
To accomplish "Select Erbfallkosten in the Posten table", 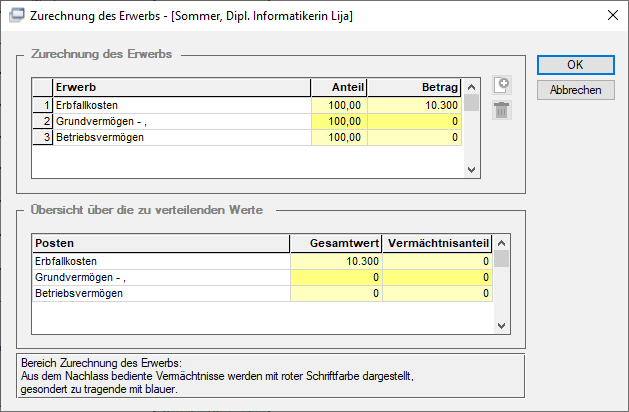I will pyautogui.click(x=161, y=261).
